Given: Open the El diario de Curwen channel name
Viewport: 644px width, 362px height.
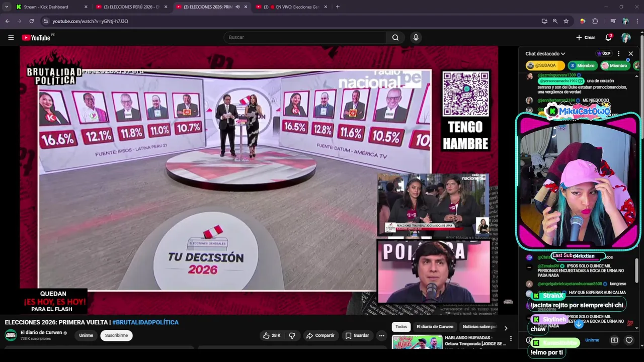Looking at the screenshot, I should pyautogui.click(x=41, y=333).
